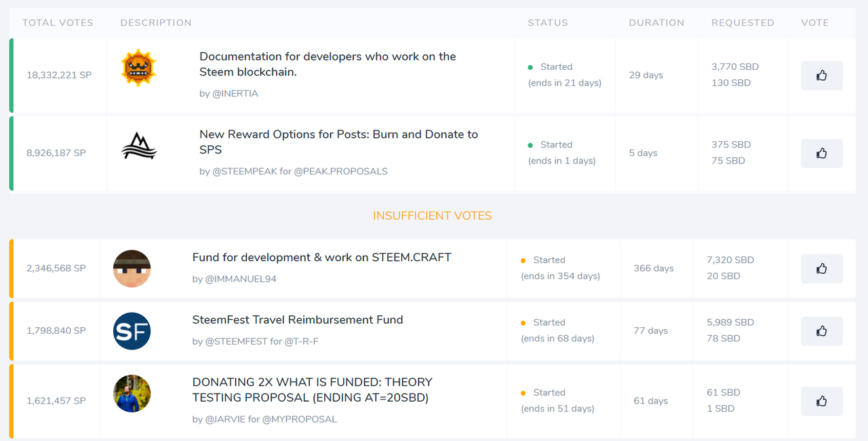Screen dimensions: 868x441
Task: Open 'SteemFest Travel Reimbursement Fund' title link
Action: point(298,320)
